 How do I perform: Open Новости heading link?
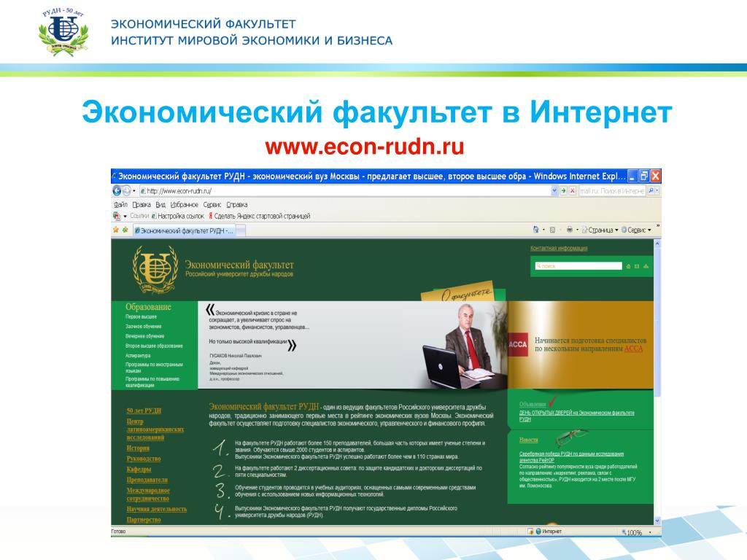(528, 440)
